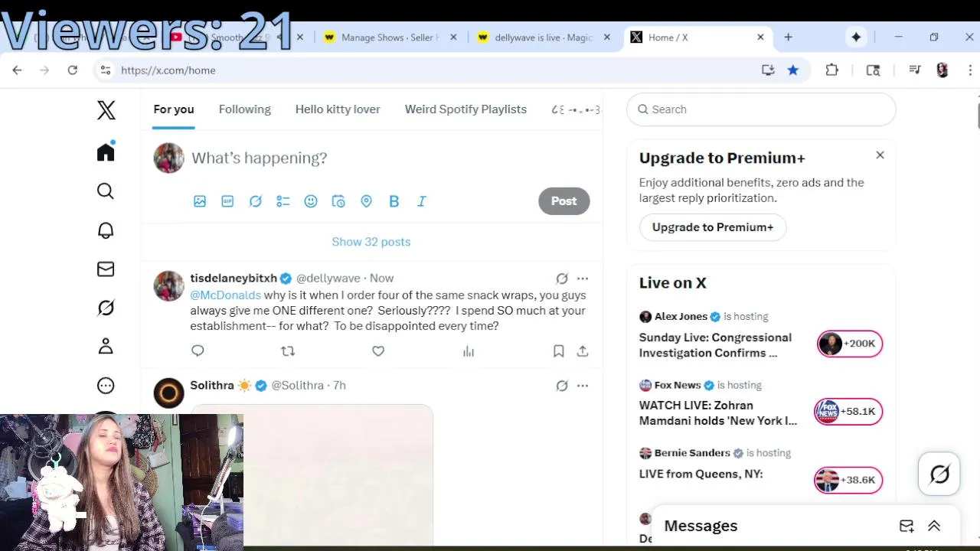Open LIVE from Queens, NY broadcast
The width and height of the screenshot is (980, 551).
coord(701,474)
